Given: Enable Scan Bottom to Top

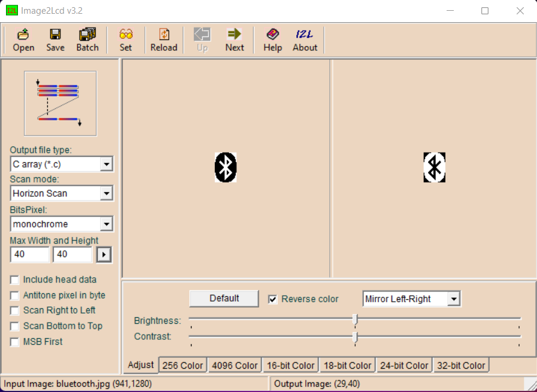Looking at the screenshot, I should tap(14, 326).
